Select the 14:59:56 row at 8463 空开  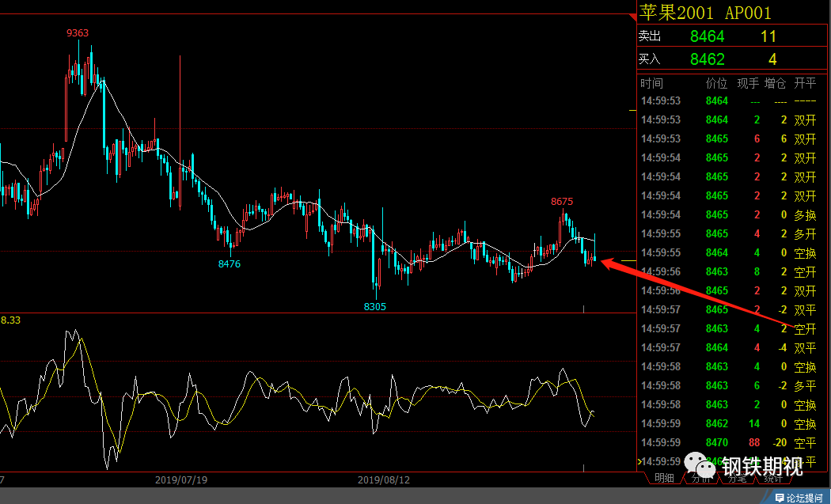click(x=729, y=272)
